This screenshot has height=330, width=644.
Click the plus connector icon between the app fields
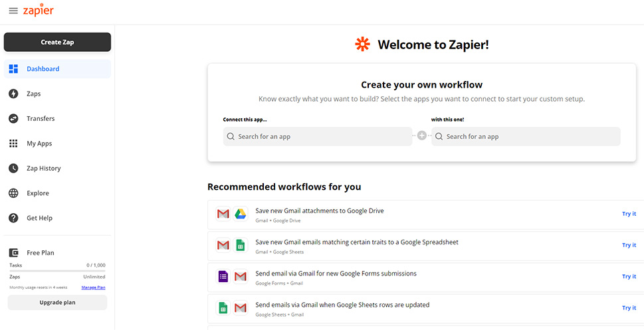[422, 135]
